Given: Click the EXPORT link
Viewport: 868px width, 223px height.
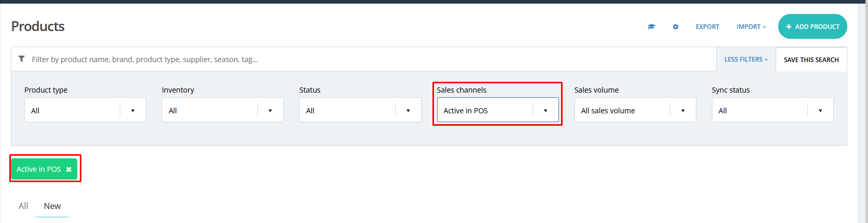Looking at the screenshot, I should pos(707,27).
